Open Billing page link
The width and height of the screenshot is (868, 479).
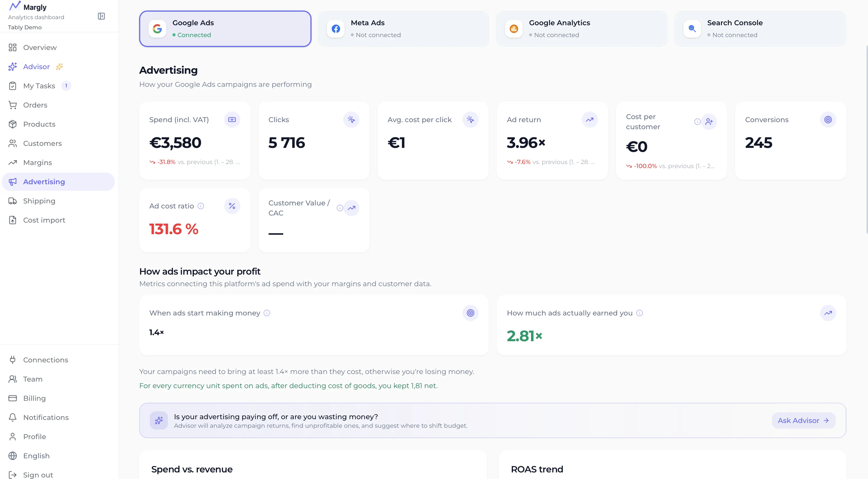tap(58, 398)
